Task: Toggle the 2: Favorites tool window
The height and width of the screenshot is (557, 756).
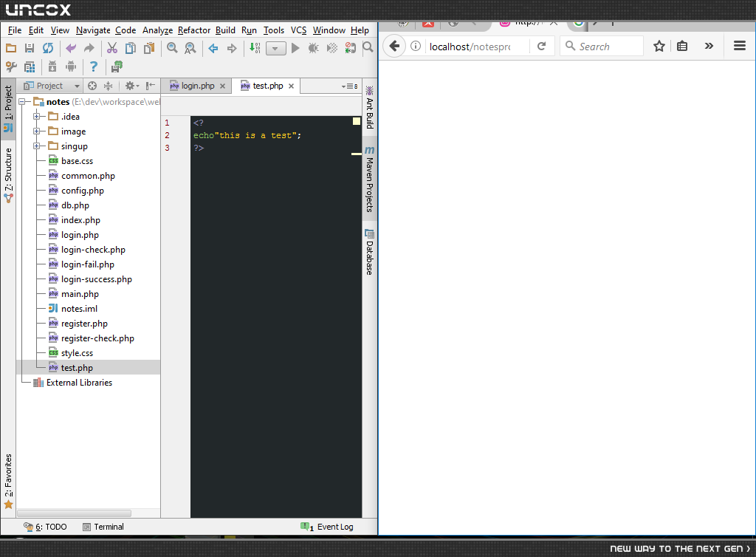Action: pyautogui.click(x=8, y=481)
